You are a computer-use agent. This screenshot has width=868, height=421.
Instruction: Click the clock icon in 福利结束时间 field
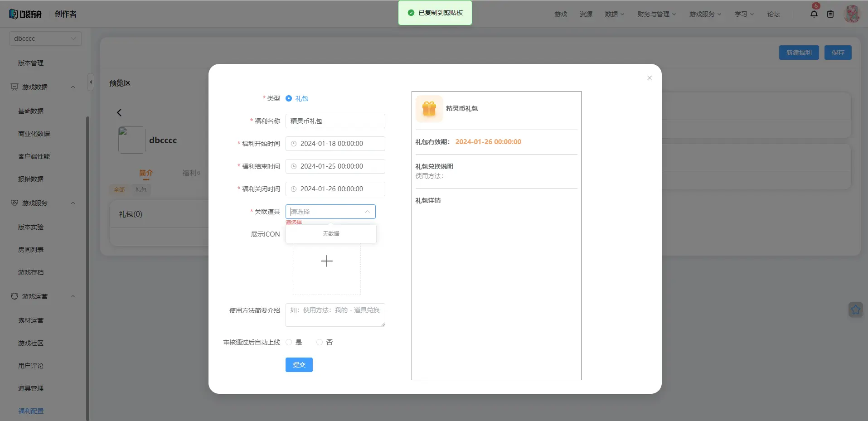click(x=294, y=166)
